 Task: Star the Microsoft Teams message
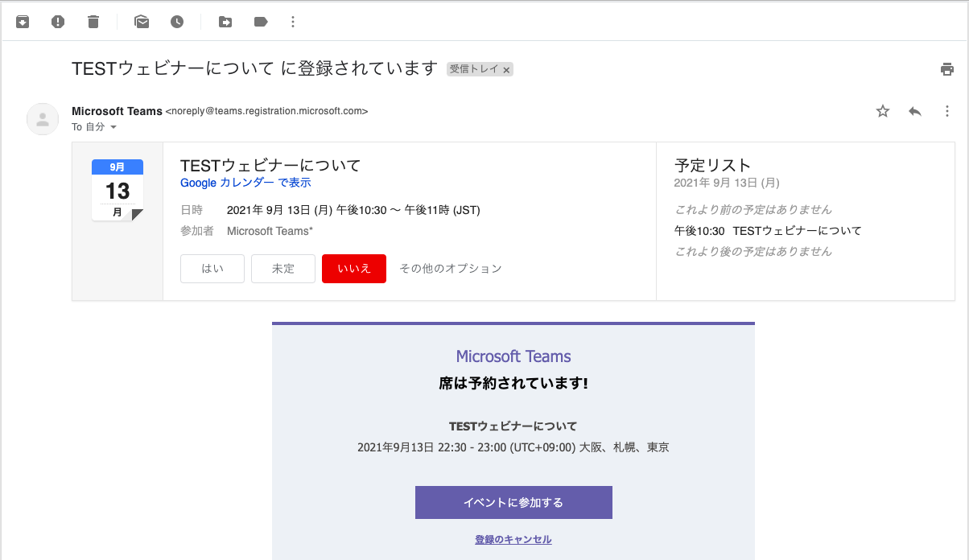883,111
